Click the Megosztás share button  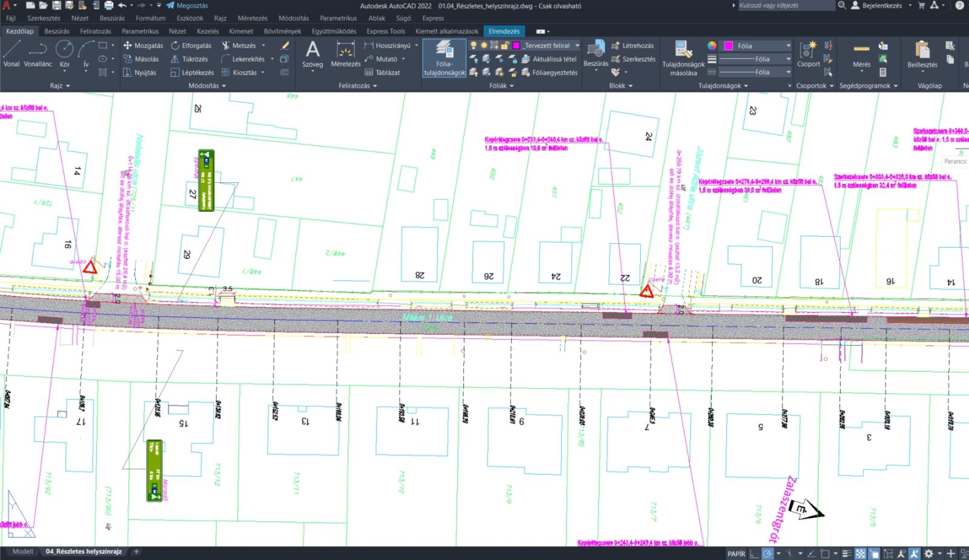(187, 5)
